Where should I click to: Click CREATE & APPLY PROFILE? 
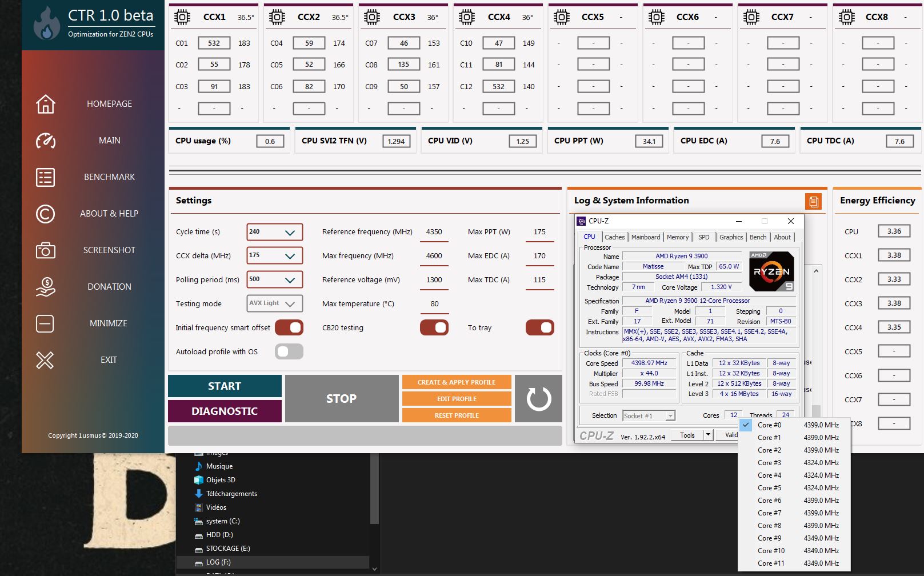point(457,382)
